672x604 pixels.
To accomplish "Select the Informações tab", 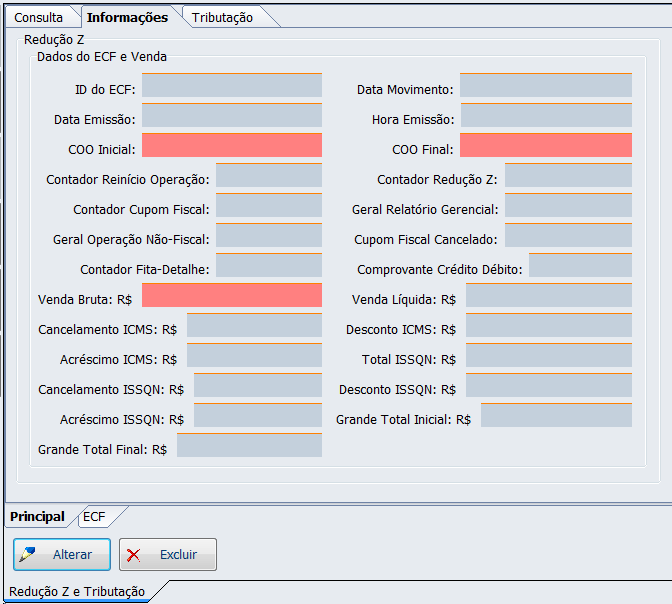I will pos(126,17).
